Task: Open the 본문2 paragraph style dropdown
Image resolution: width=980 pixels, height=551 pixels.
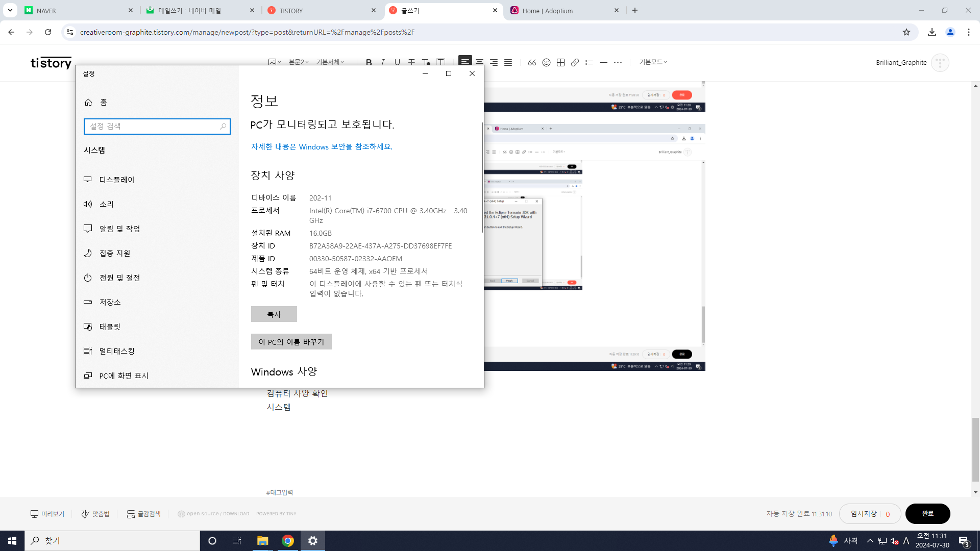Action: click(299, 62)
